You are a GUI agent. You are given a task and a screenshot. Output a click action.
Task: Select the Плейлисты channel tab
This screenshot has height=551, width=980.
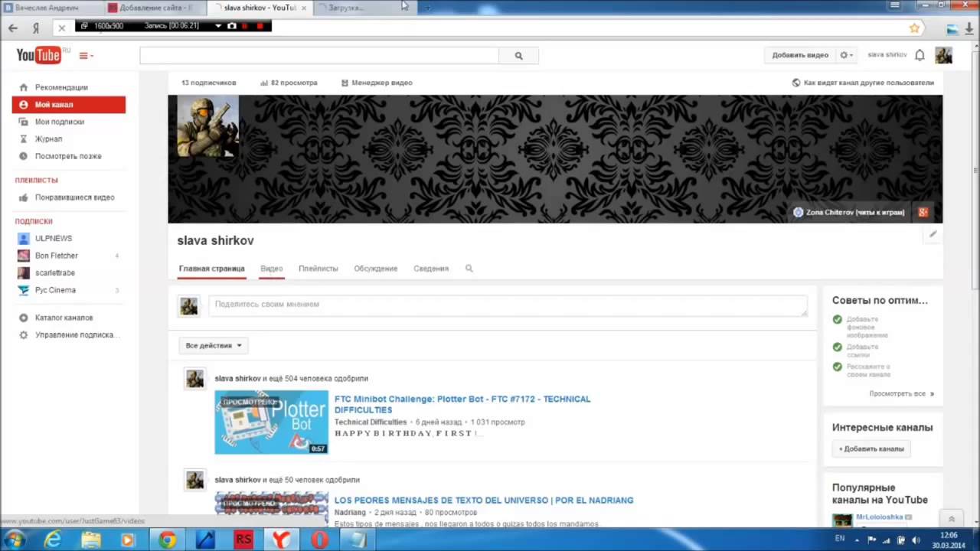click(318, 269)
